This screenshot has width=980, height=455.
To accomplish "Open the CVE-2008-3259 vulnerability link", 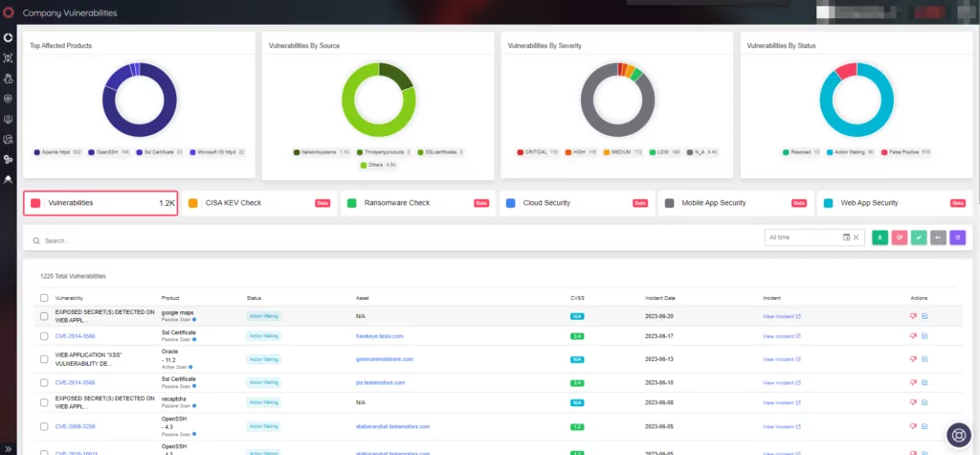I will pyautogui.click(x=75, y=426).
